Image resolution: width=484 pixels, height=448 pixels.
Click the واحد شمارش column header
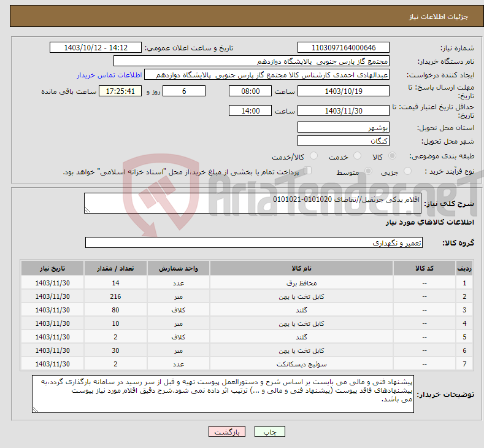(179, 268)
